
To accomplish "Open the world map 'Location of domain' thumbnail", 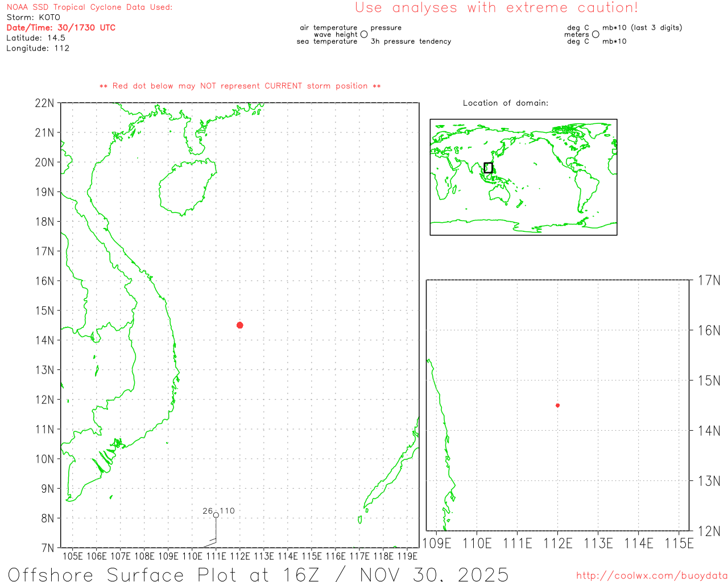I will [523, 177].
